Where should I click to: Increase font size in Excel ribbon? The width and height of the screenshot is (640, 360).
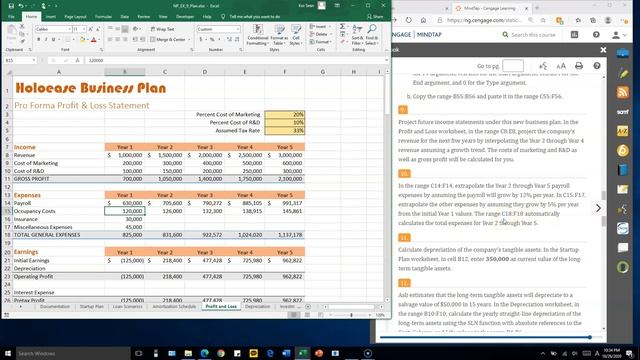point(91,29)
